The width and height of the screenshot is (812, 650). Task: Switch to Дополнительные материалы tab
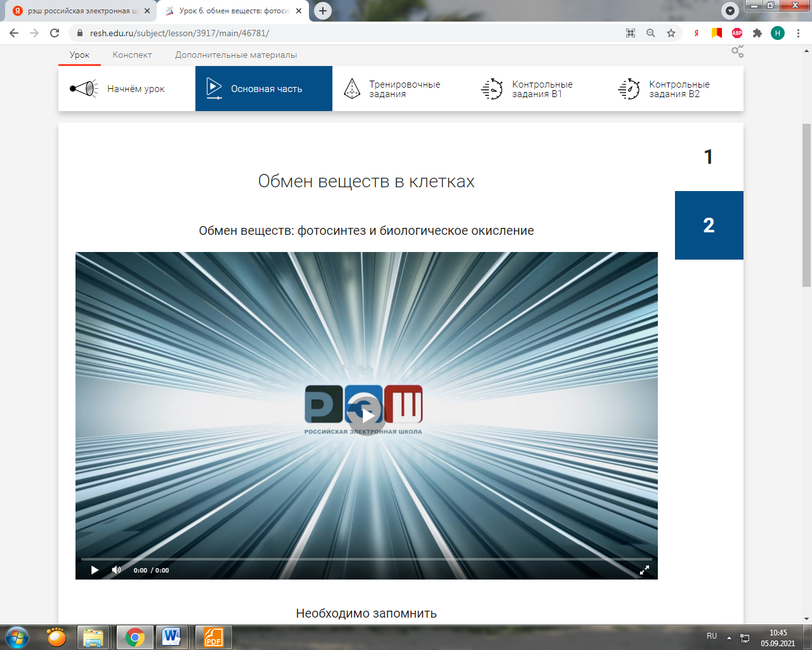[236, 55]
